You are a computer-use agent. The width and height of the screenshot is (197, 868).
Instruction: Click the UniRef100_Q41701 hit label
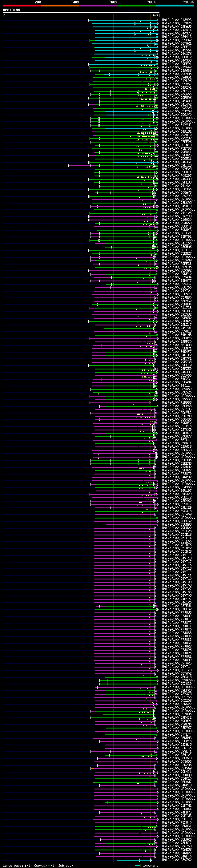coord(176,328)
